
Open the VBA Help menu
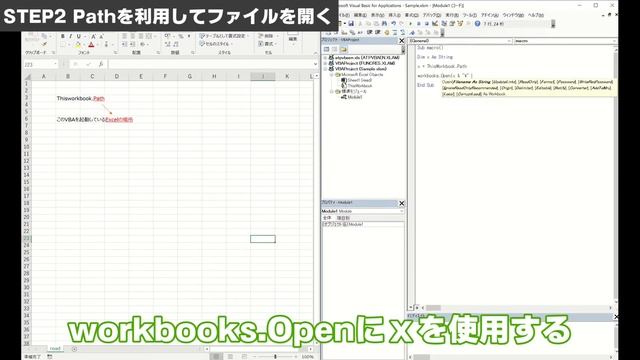tap(536, 15)
